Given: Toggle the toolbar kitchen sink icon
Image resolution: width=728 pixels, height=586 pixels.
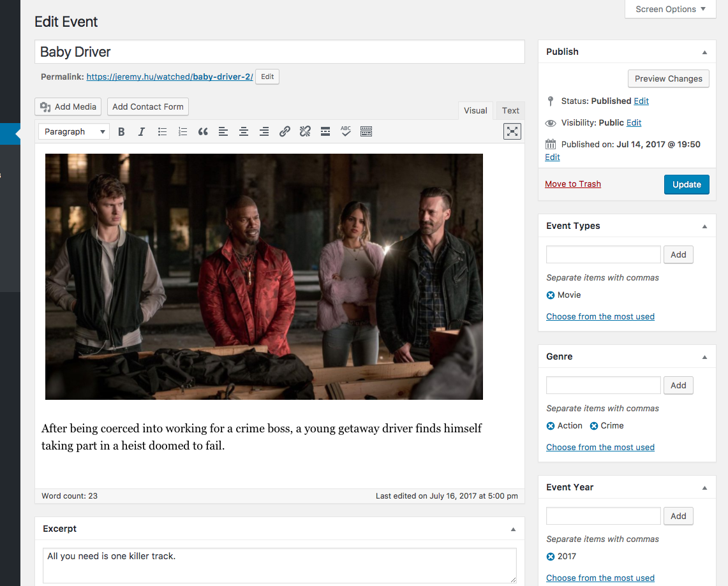Looking at the screenshot, I should pyautogui.click(x=366, y=132).
